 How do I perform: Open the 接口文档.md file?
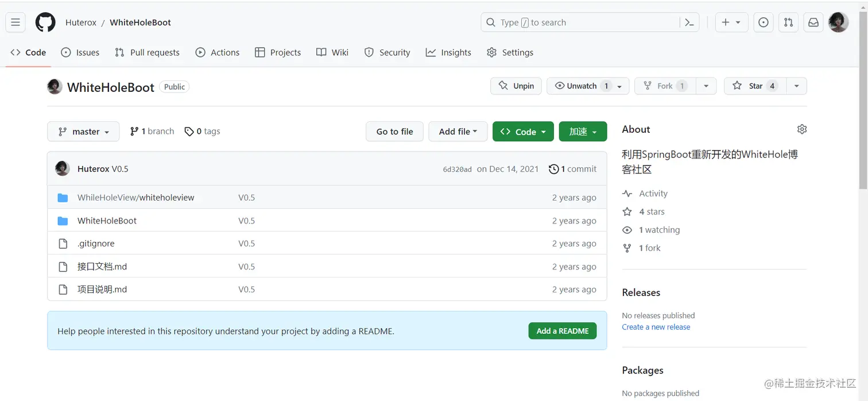(x=102, y=267)
